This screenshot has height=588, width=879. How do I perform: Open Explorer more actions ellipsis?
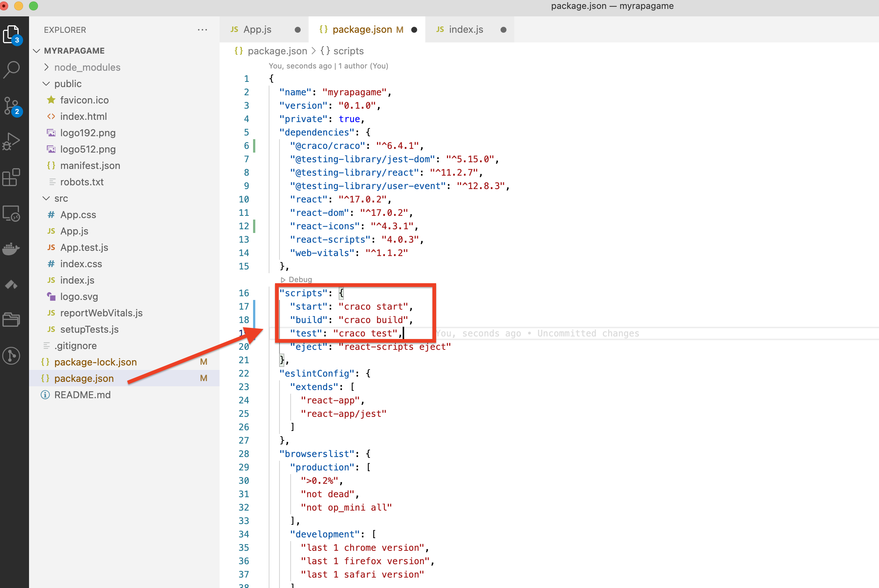202,30
